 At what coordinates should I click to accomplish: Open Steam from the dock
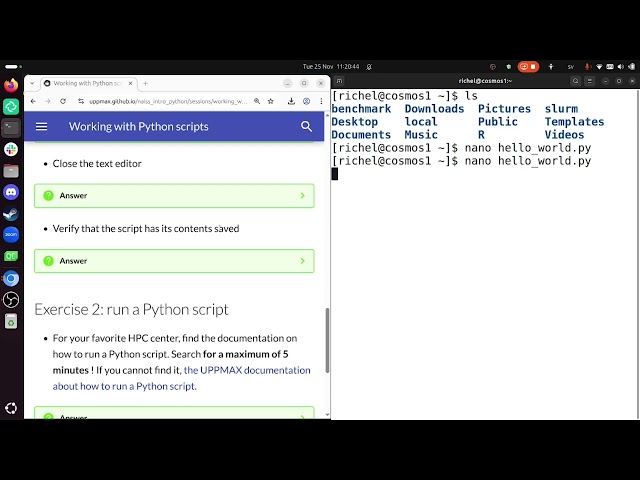pyautogui.click(x=11, y=213)
